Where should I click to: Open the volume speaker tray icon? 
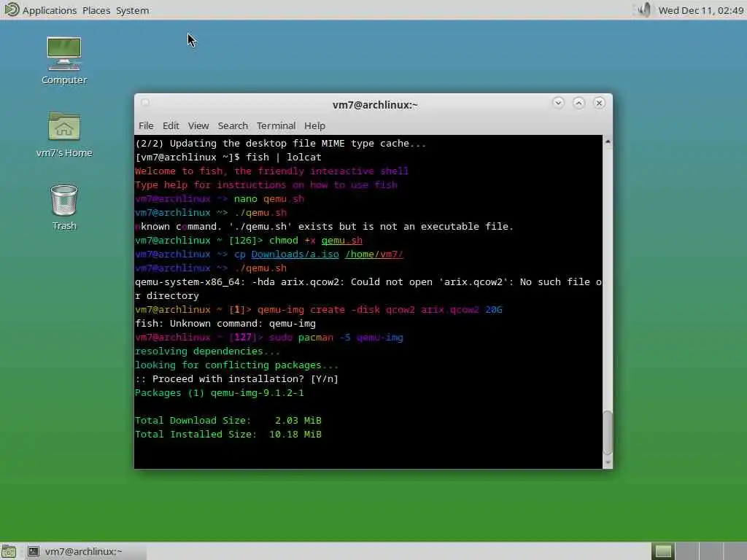pyautogui.click(x=644, y=9)
